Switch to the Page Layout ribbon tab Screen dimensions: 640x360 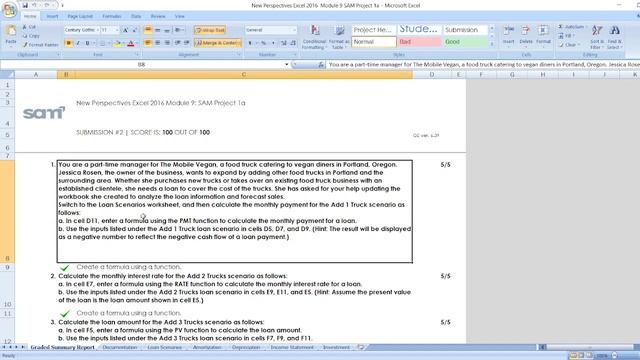click(80, 16)
